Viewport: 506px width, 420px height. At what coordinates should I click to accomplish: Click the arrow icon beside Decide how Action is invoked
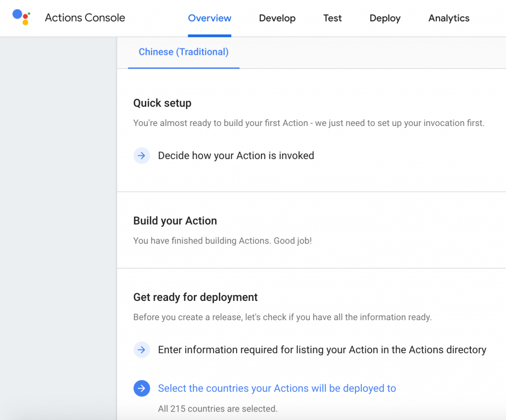pos(142,156)
